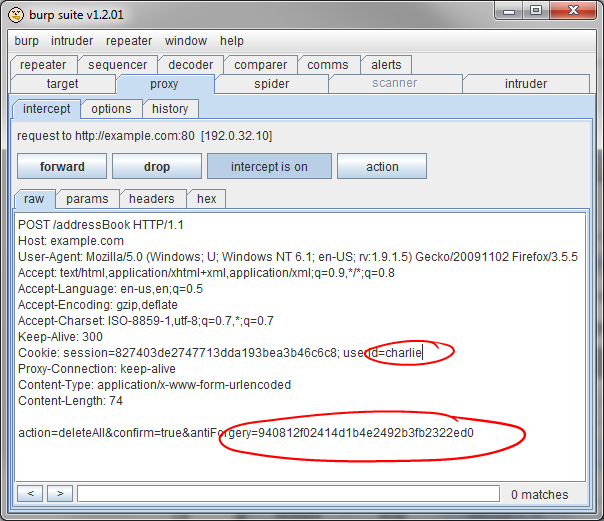Toggle the 'intercept is on' button
Image resolution: width=604 pixels, height=521 pixels.
click(x=269, y=167)
